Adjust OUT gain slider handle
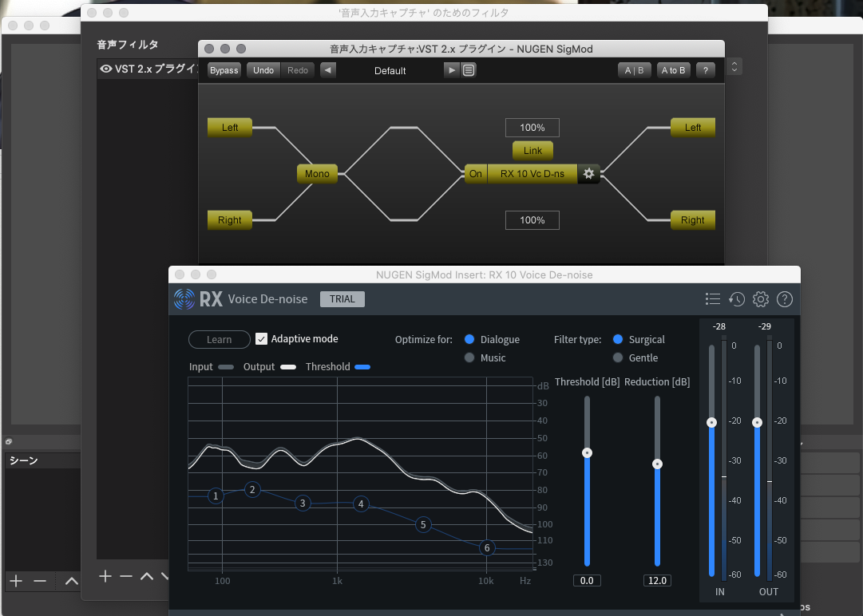Image resolution: width=863 pixels, height=616 pixels. click(x=758, y=422)
